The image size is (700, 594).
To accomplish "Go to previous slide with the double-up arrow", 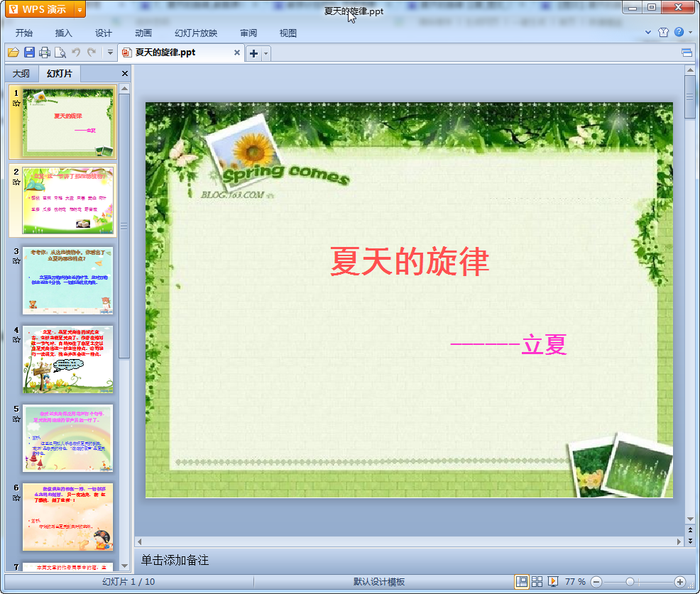I will click(690, 530).
